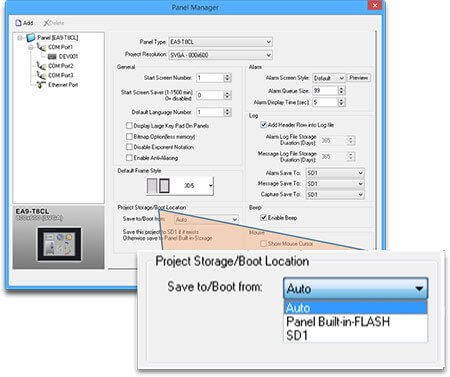Click the panel monitor icon in tree
The image size is (450, 377).
point(30,38)
